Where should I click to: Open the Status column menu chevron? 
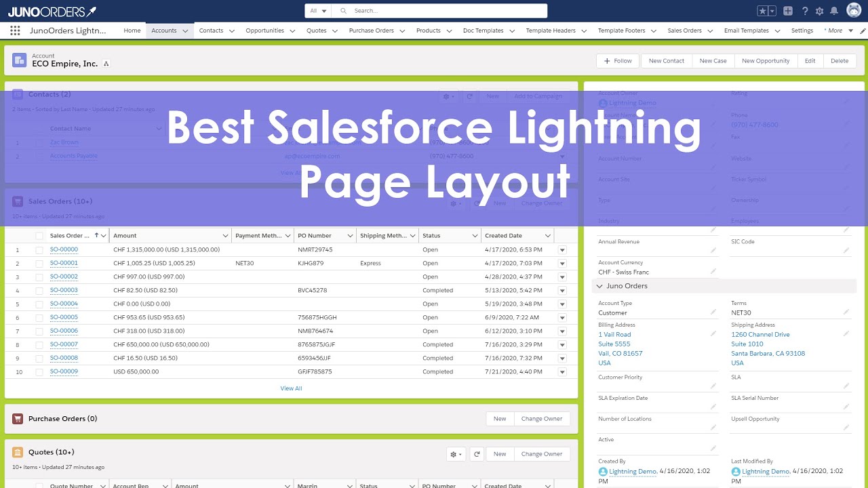[475, 236]
